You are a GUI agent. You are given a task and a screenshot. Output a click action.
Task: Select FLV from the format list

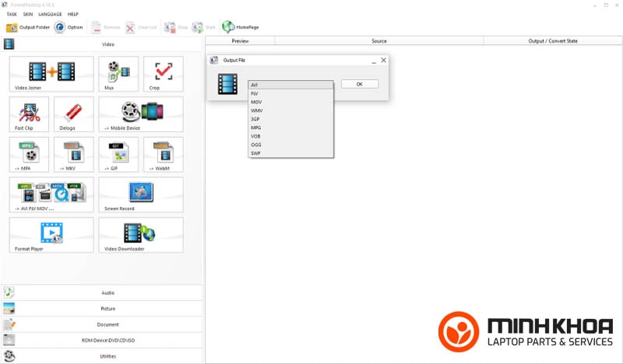pos(290,93)
